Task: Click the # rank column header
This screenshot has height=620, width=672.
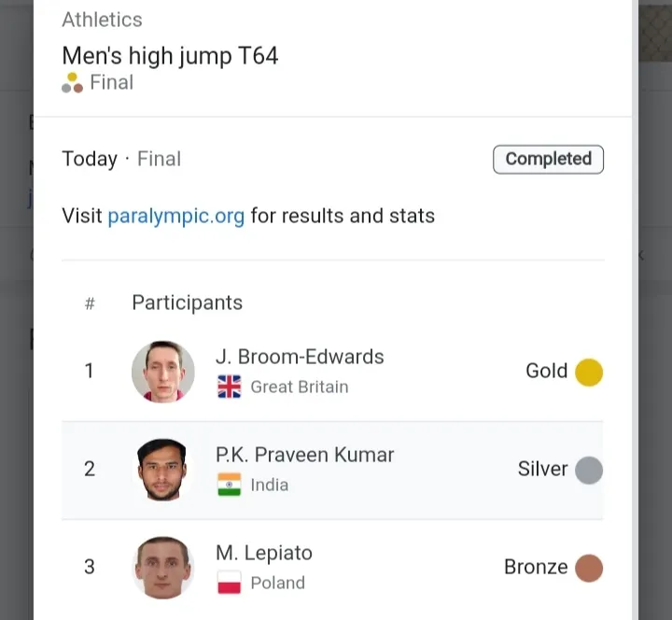Action: (x=90, y=303)
